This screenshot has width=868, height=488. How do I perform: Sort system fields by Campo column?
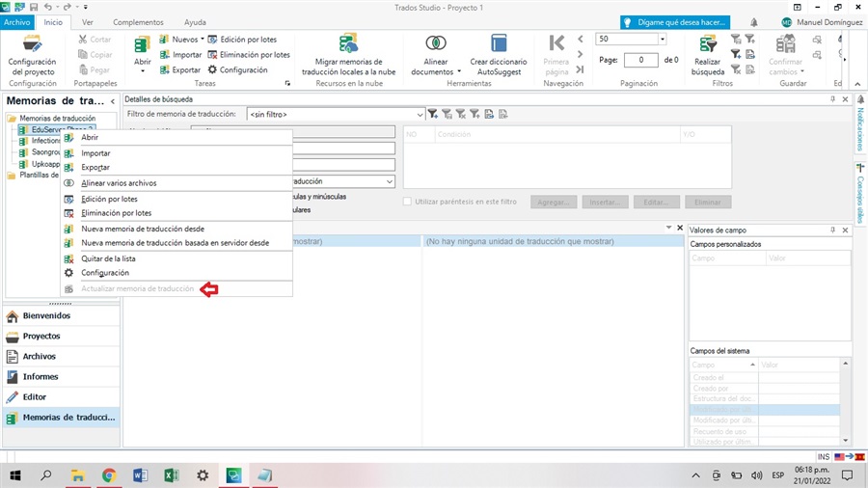(724, 365)
